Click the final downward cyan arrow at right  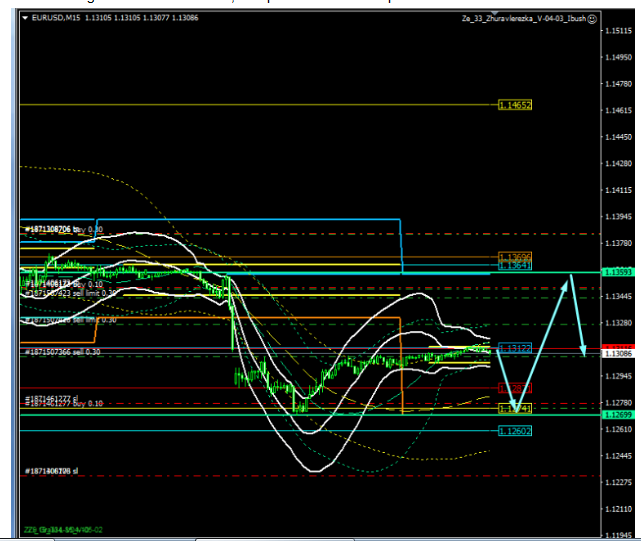coord(579,318)
